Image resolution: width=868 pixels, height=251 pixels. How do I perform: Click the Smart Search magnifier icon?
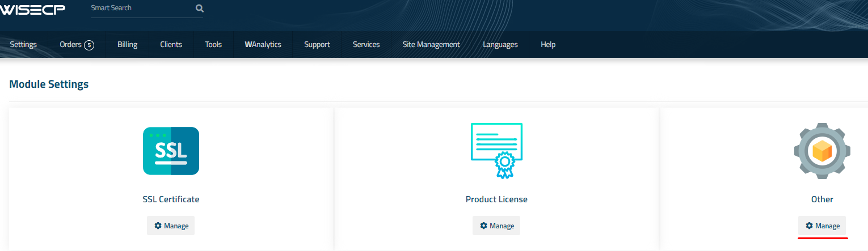(199, 8)
